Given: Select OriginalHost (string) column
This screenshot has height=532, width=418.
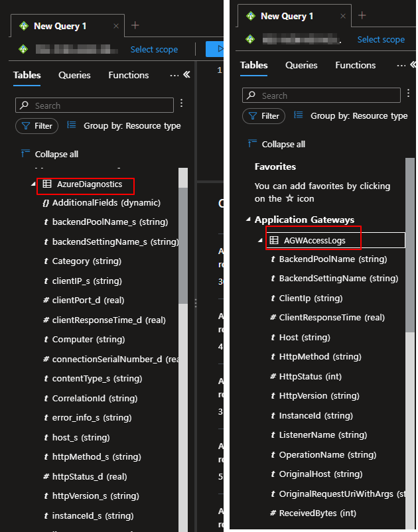Looking at the screenshot, I should tap(316, 474).
